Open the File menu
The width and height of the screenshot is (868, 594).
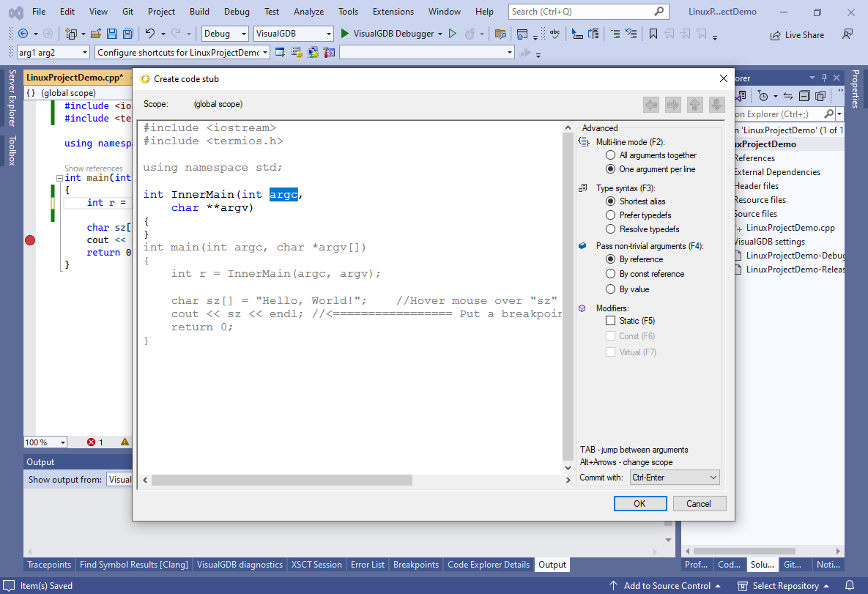(39, 12)
